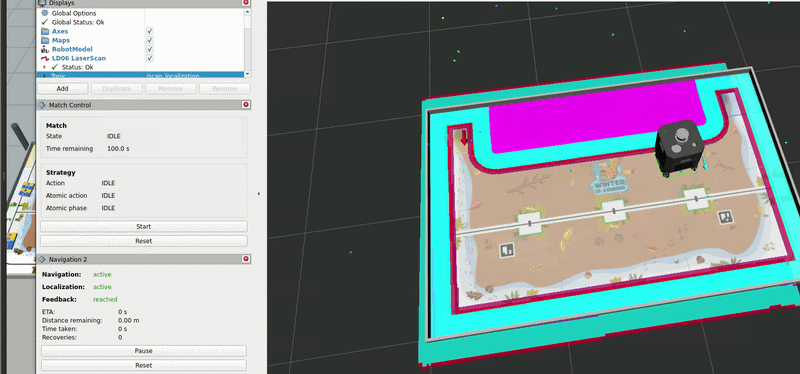
Task: Click the Axes display folder icon
Action: click(x=45, y=31)
